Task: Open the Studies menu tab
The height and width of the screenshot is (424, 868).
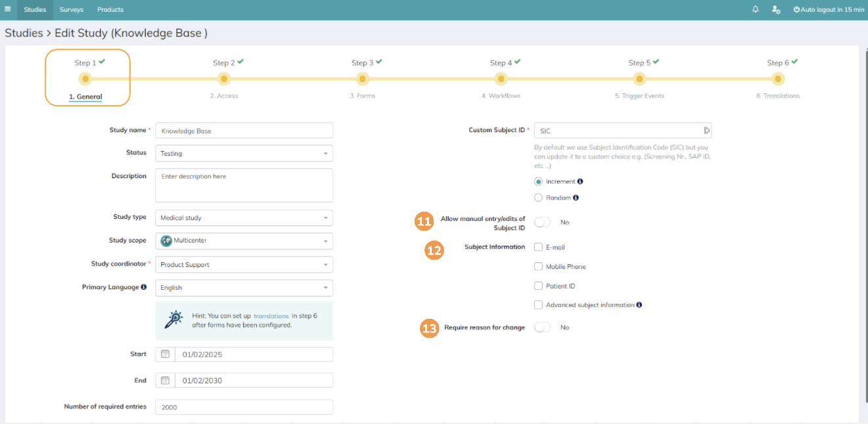Action: pos(35,10)
